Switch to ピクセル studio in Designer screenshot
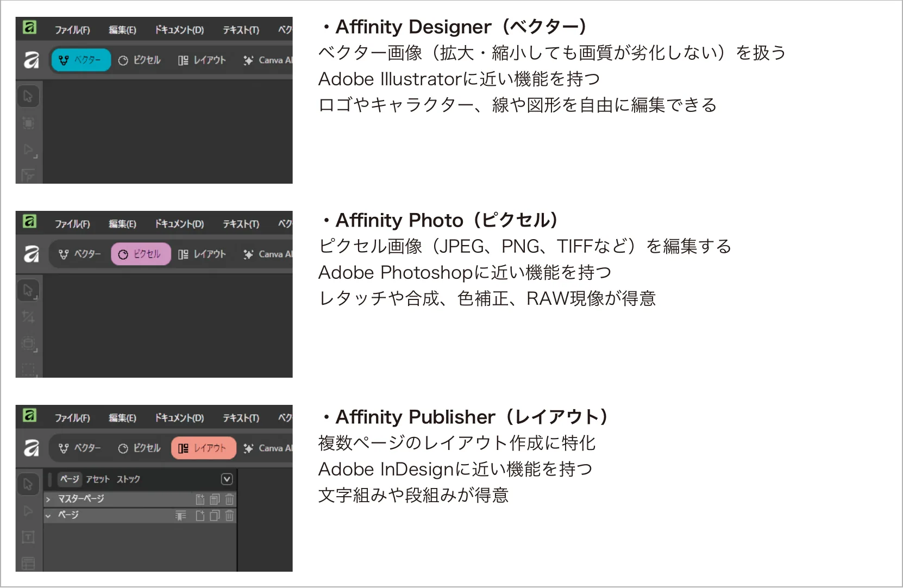This screenshot has width=903, height=588. (140, 60)
